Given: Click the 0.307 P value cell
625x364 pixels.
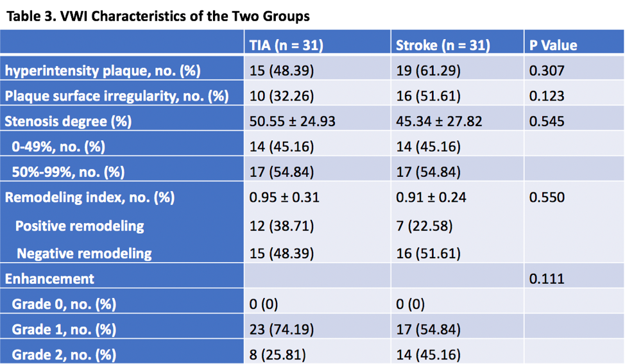Looking at the screenshot, I should coord(547,71).
